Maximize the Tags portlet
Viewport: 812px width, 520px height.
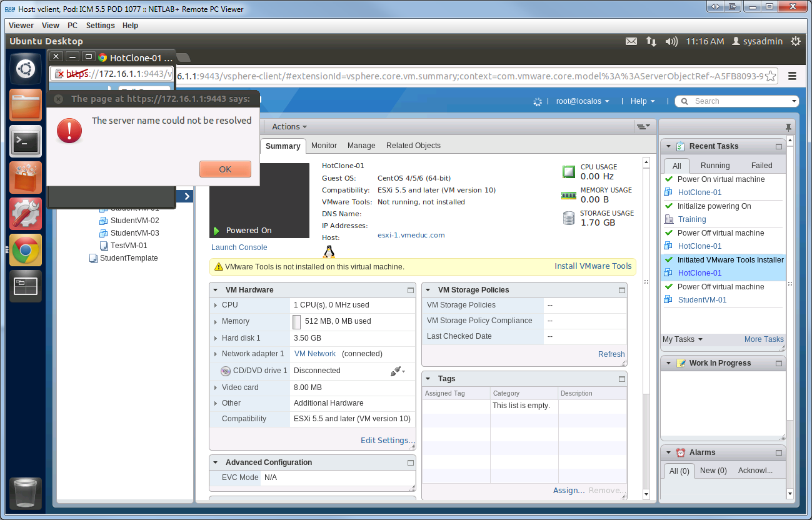622,379
